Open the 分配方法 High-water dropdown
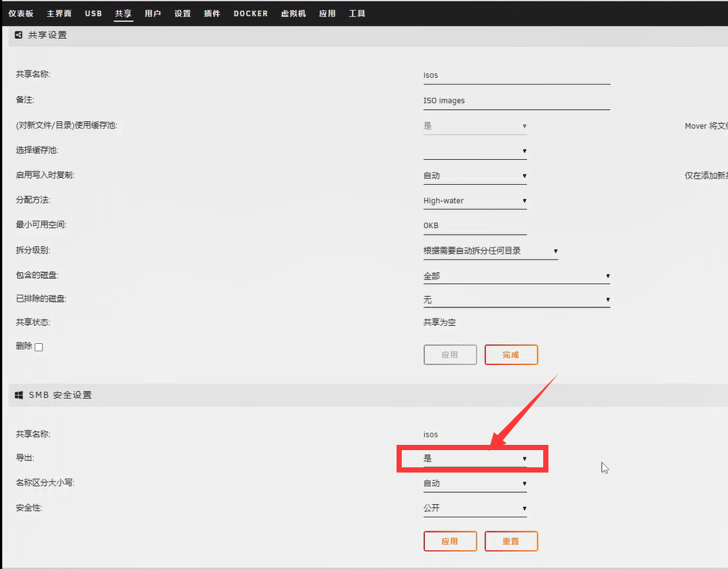 [475, 200]
